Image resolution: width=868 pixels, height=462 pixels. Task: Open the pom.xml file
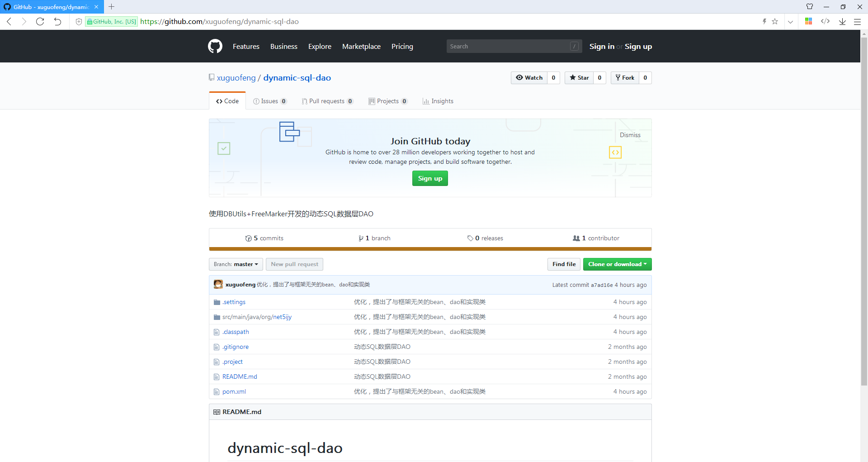pyautogui.click(x=234, y=391)
